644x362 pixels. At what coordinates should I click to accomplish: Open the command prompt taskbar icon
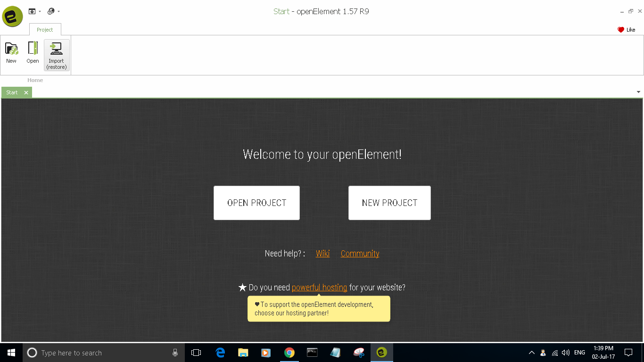pos(312,353)
